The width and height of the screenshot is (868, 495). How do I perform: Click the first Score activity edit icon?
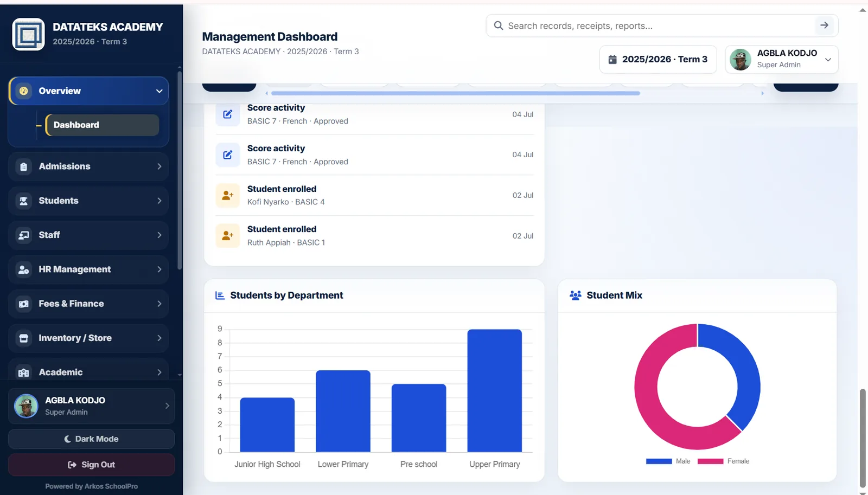click(x=228, y=114)
